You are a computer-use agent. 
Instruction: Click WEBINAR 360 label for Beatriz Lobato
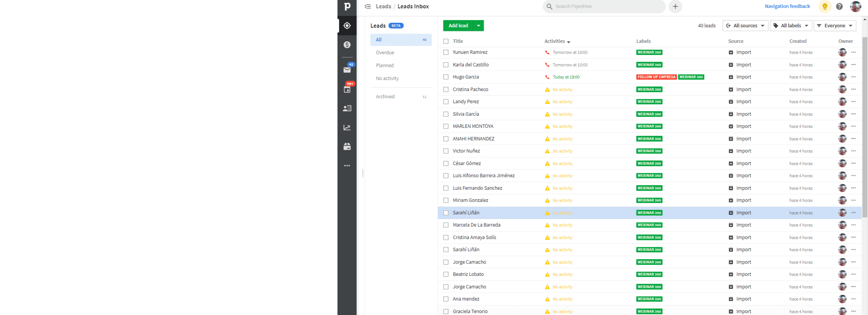[649, 274]
